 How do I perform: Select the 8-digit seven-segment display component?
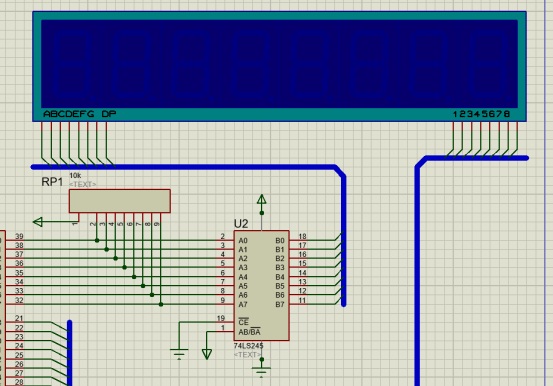click(279, 66)
